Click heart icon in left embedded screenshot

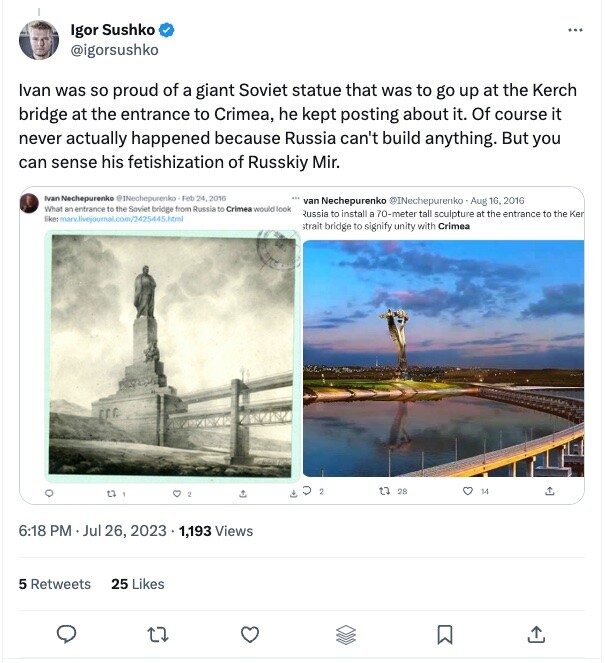coord(177,493)
